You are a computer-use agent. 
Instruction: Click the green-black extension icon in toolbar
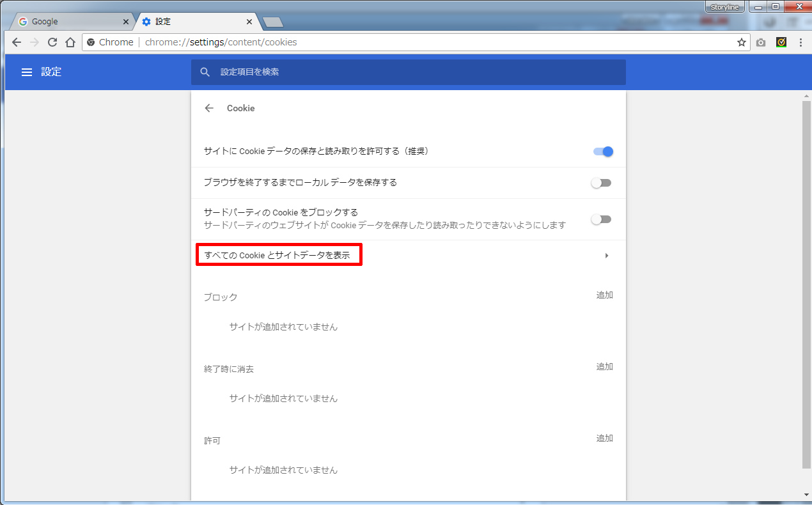click(x=781, y=42)
